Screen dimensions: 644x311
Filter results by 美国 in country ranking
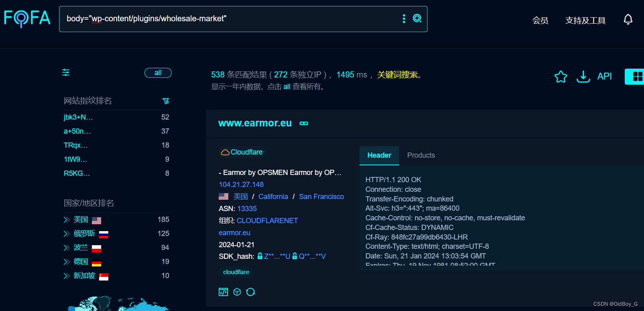point(81,220)
